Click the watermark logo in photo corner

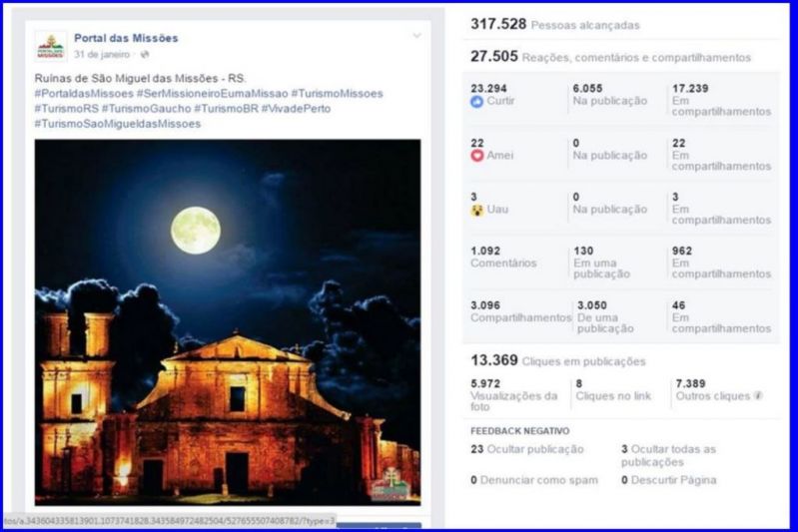[387, 483]
